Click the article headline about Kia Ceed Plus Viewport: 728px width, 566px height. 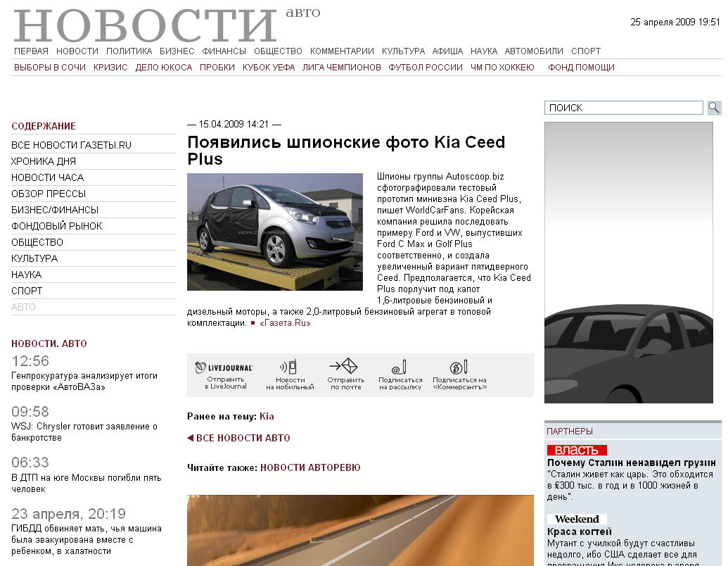click(x=346, y=150)
